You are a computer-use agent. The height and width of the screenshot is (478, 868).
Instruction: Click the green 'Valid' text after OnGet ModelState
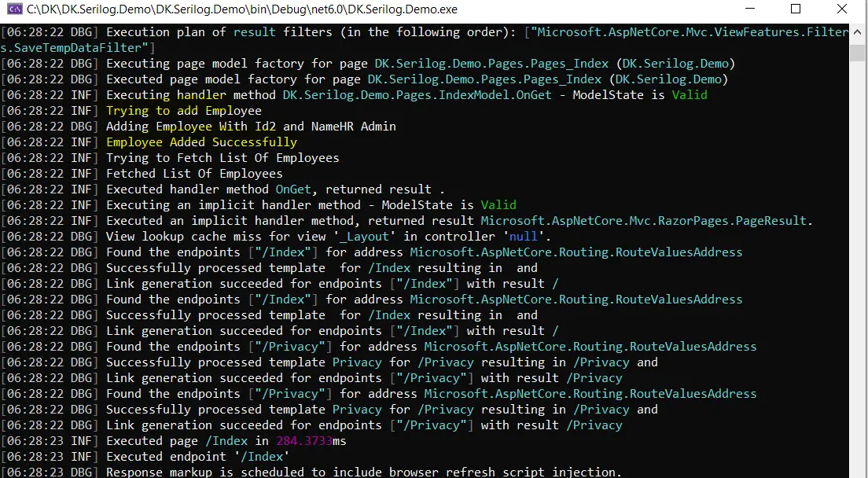coord(690,95)
